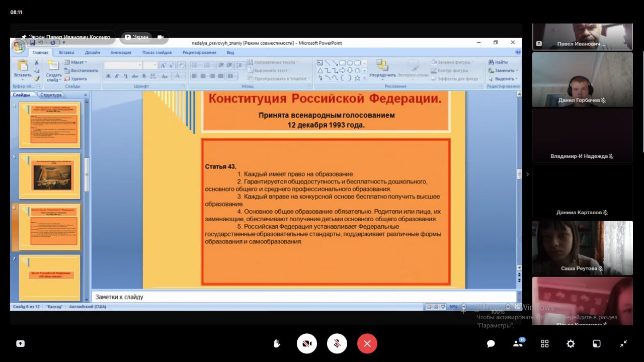This screenshot has height=362, width=644.
Task: Toggle underline Ч formatting
Action: pyautogui.click(x=125, y=76)
